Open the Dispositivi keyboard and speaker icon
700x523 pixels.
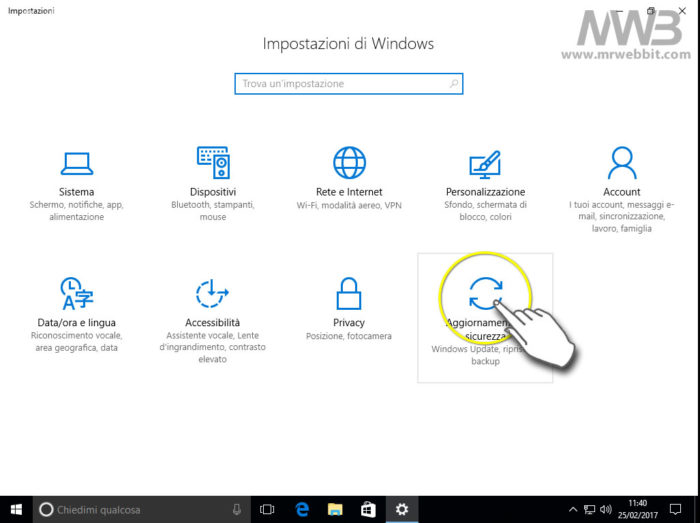(213, 162)
